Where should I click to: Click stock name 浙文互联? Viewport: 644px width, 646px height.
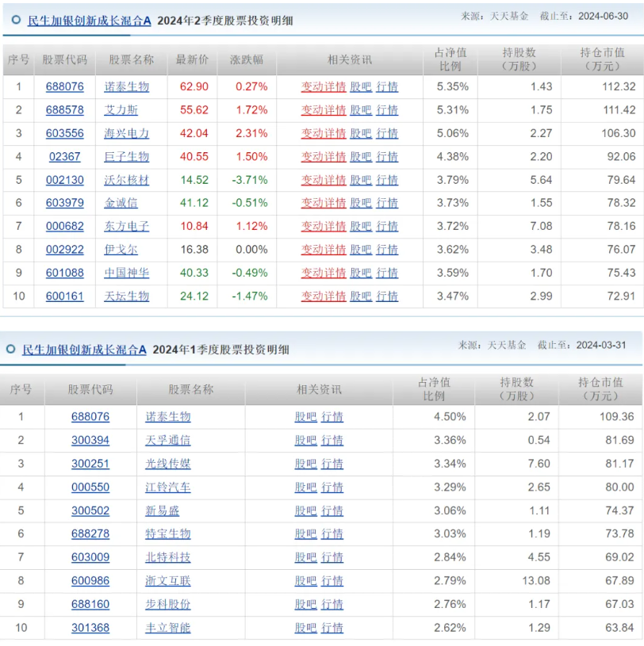[x=168, y=581]
